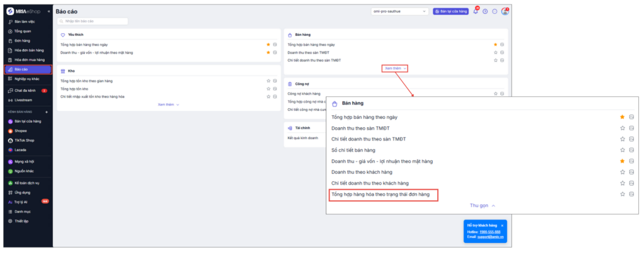Collapse list with Thu gọn

point(482,206)
